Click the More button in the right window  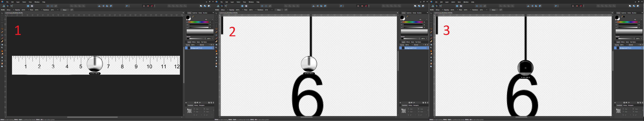click(x=494, y=10)
